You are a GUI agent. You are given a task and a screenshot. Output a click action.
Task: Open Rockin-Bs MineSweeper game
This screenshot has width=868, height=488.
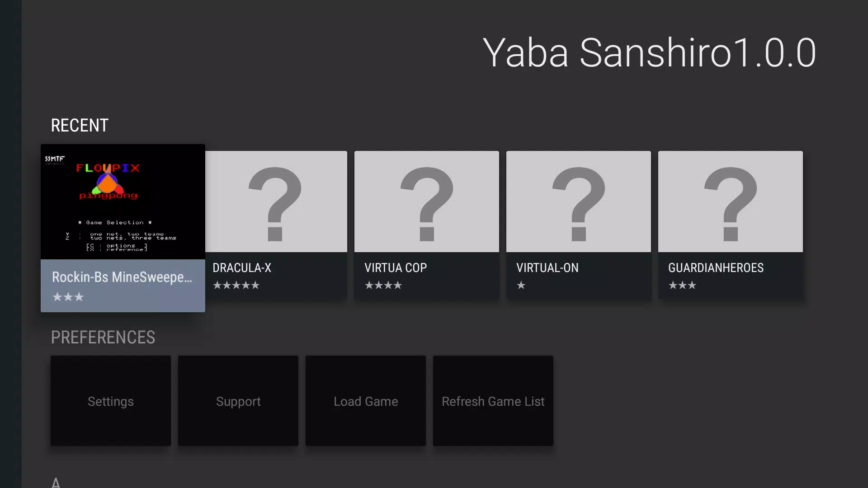pos(123,228)
